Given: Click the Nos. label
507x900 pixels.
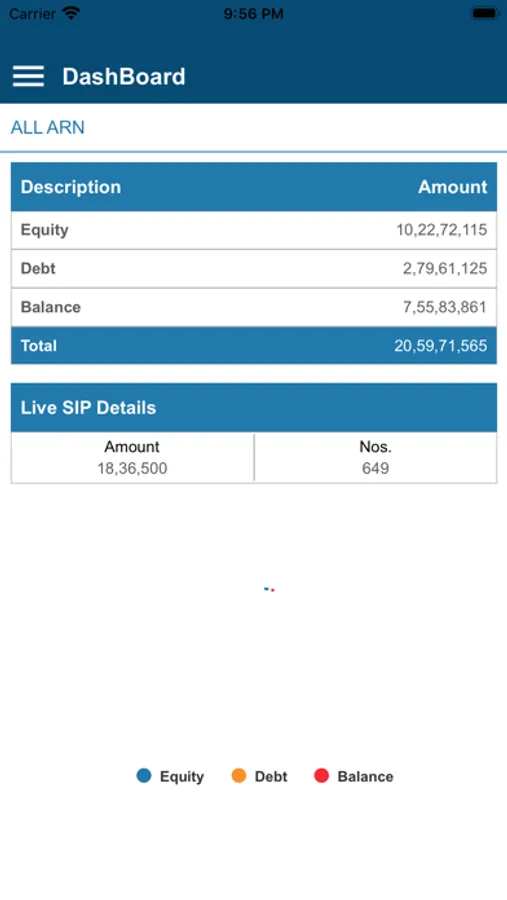Looking at the screenshot, I should [x=376, y=447].
